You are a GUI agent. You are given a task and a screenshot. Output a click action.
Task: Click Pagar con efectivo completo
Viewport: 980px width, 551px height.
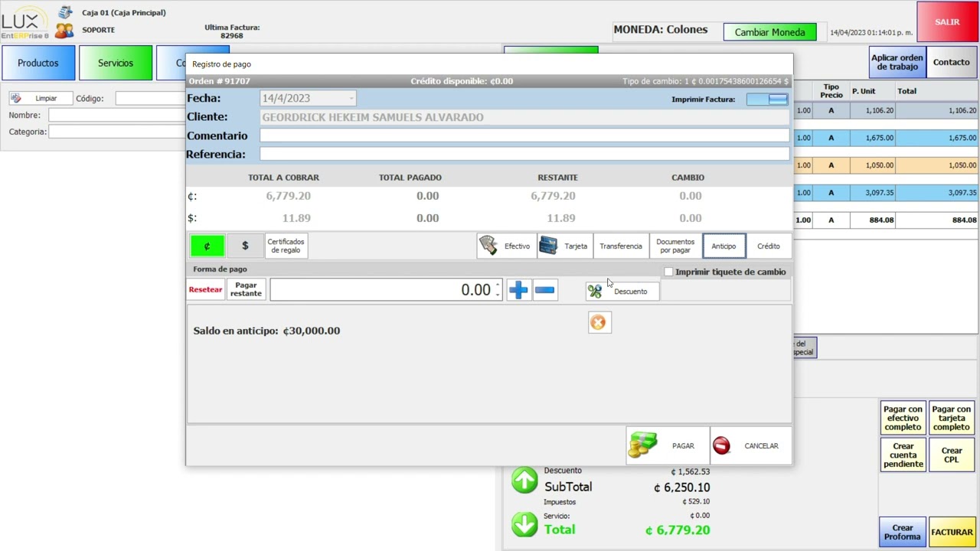903,418
